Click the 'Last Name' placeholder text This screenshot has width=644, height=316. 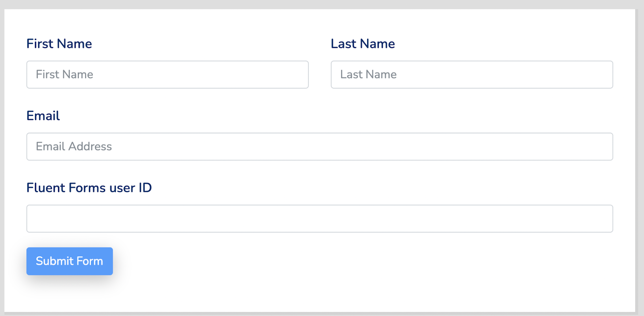tap(368, 75)
